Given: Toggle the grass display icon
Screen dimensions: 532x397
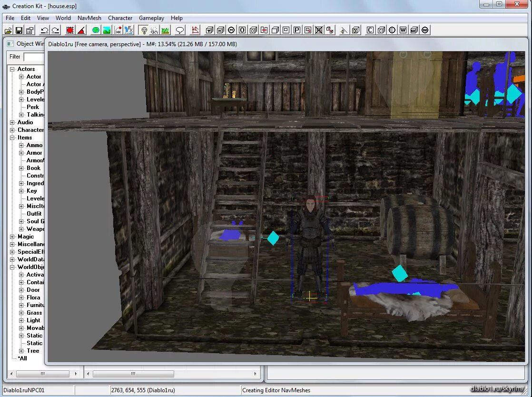Looking at the screenshot, I should 165,30.
